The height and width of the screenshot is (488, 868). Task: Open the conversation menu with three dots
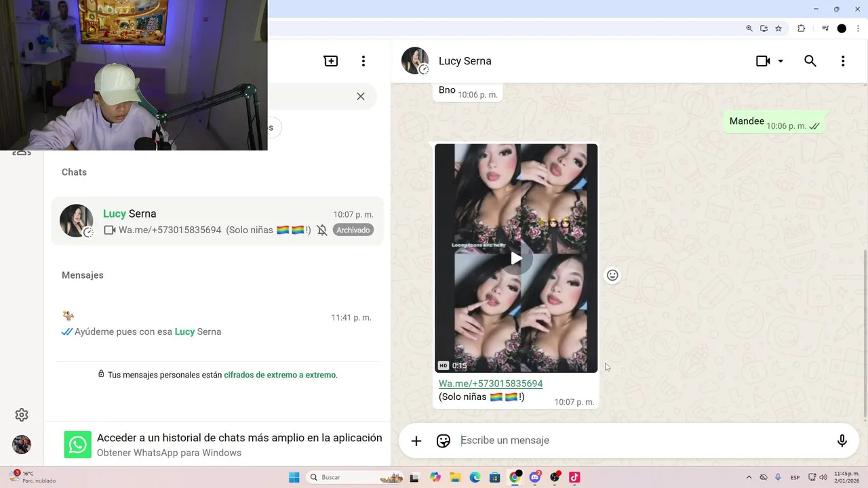(x=843, y=61)
